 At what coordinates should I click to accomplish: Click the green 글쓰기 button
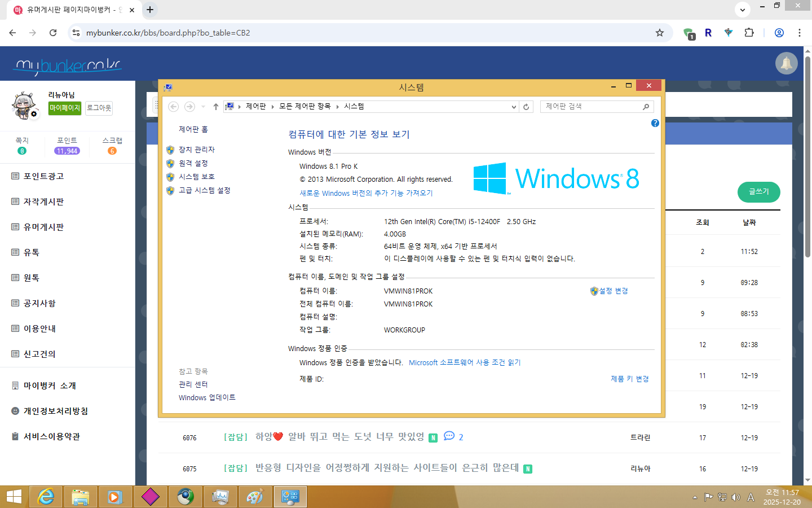click(758, 192)
